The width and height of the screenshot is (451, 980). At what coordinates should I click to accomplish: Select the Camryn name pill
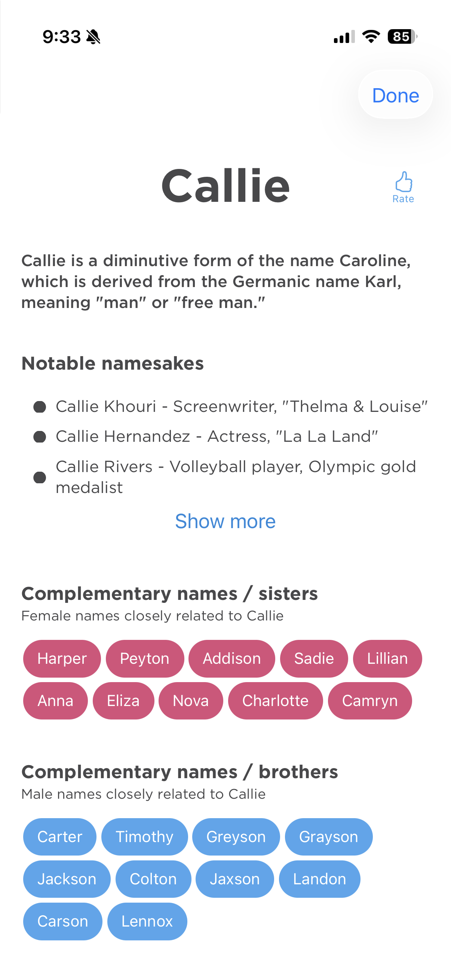pos(369,700)
